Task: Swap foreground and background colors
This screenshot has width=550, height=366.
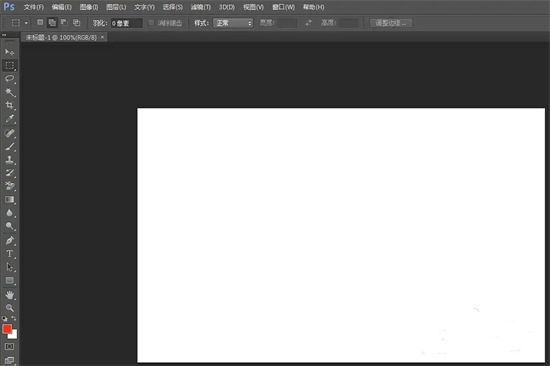Action: tap(14, 319)
